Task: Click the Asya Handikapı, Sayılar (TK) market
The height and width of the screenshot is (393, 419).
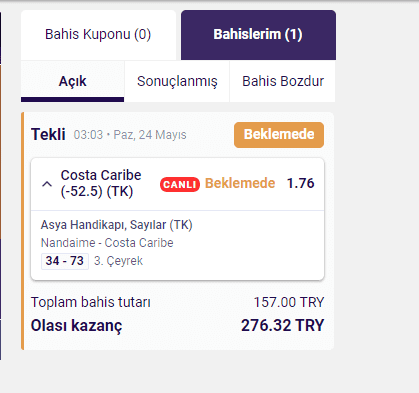Action: pyautogui.click(x=116, y=225)
